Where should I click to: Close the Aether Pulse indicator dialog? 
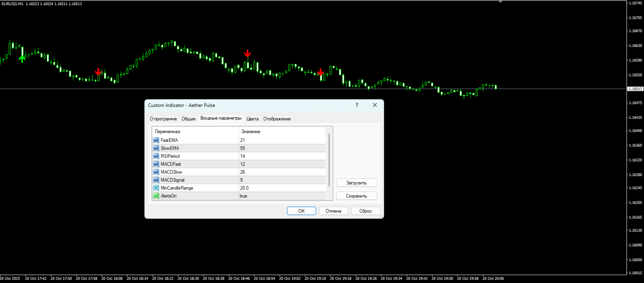tap(375, 105)
